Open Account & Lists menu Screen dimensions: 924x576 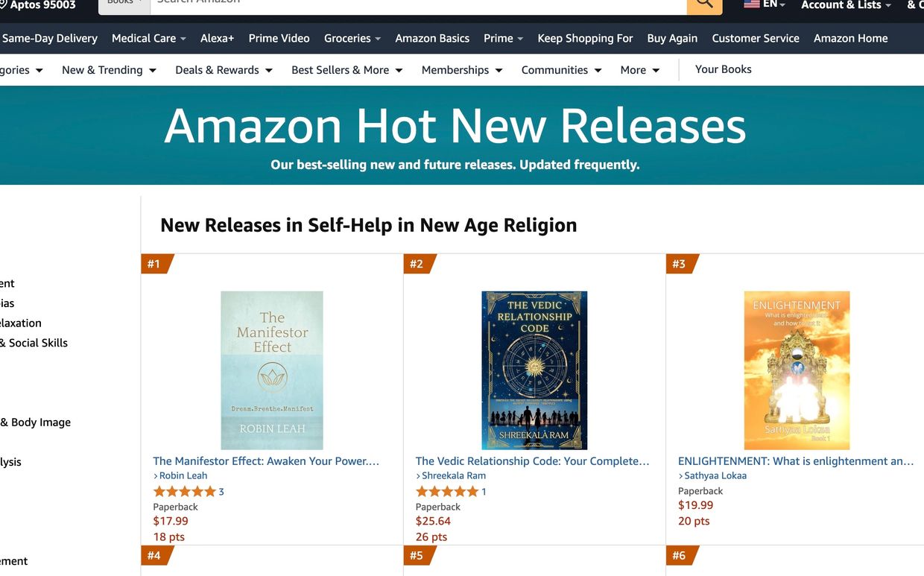[845, 5]
